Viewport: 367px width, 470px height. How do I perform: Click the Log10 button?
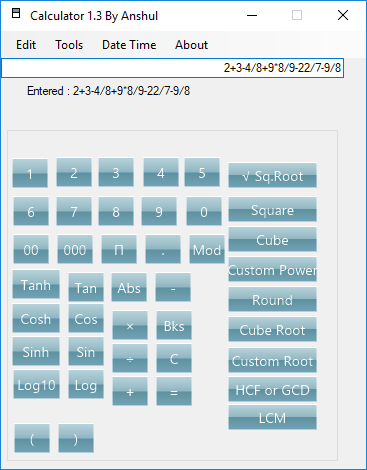37,384
